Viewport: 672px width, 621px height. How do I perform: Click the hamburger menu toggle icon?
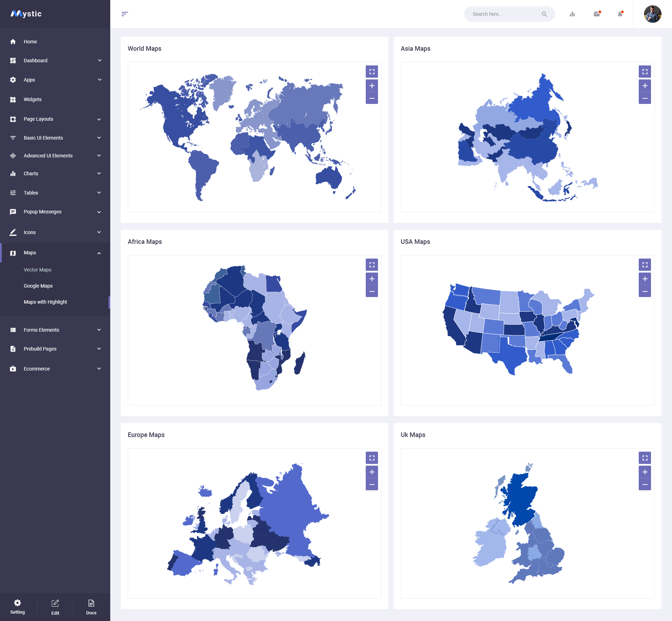125,14
